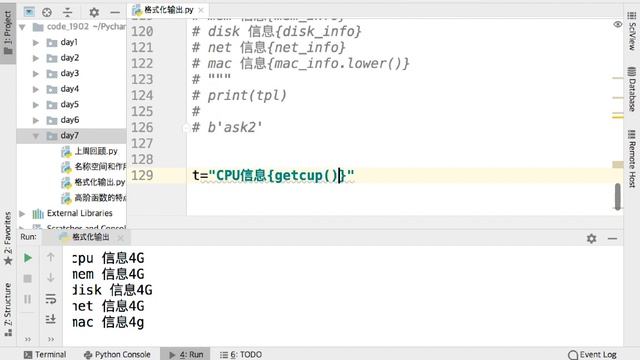Open 高阶函数 file in project tree
This screenshot has height=360, width=640.
click(100, 198)
